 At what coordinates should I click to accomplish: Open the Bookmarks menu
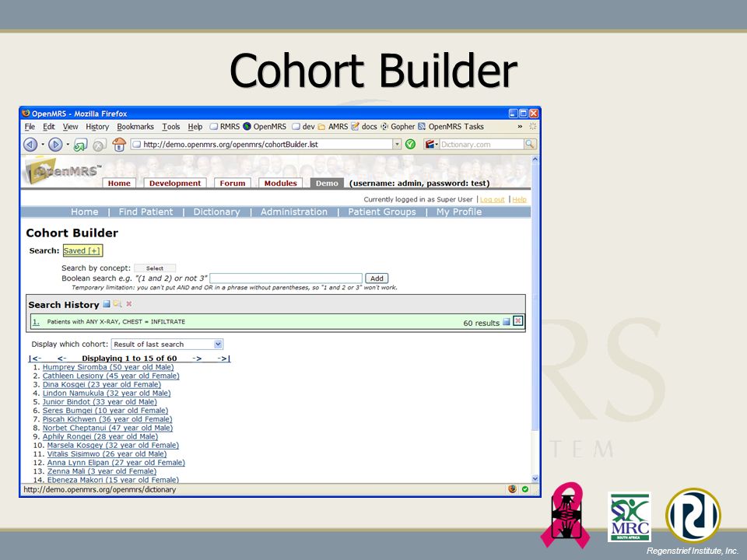pyautogui.click(x=135, y=127)
